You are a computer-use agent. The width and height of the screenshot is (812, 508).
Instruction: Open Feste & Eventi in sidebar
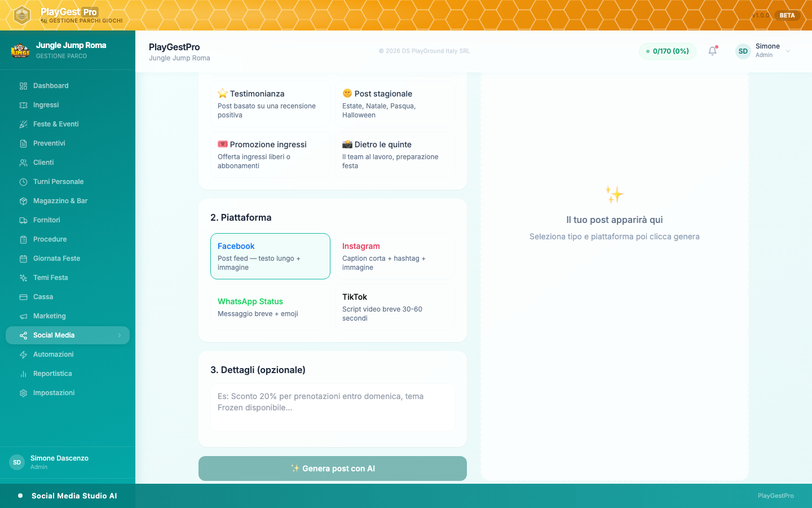click(x=56, y=124)
